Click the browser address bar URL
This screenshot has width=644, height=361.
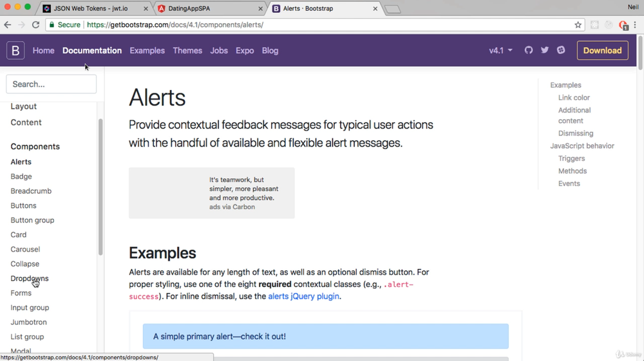175,24
